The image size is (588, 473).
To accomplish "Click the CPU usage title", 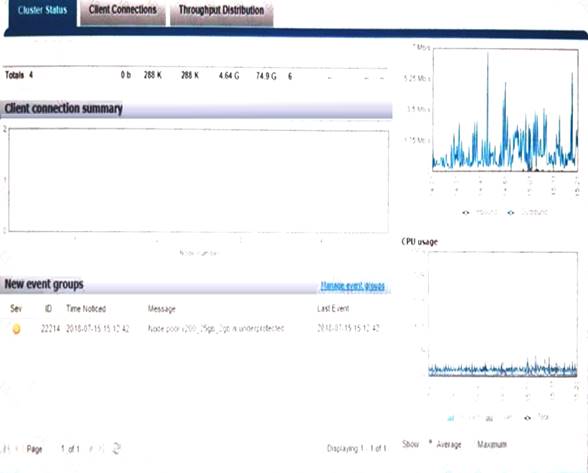I will point(420,242).
